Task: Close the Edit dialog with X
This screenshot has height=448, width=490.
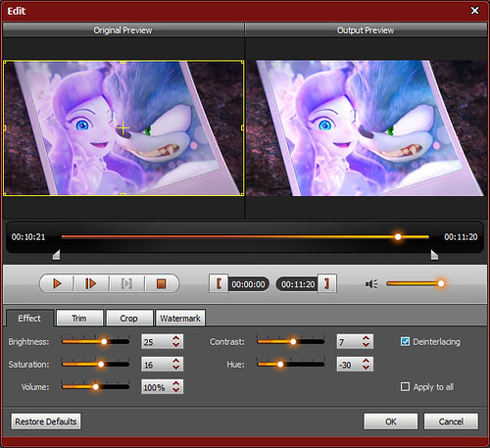Action: point(475,11)
